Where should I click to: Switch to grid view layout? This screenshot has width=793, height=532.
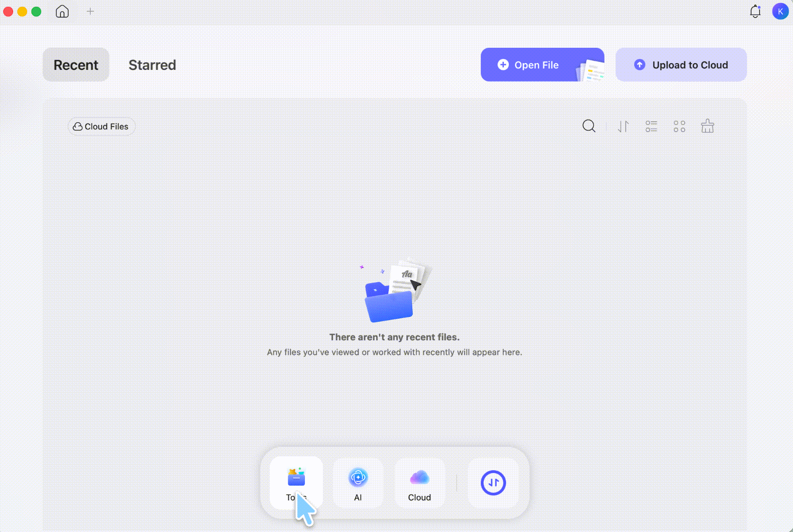point(679,126)
